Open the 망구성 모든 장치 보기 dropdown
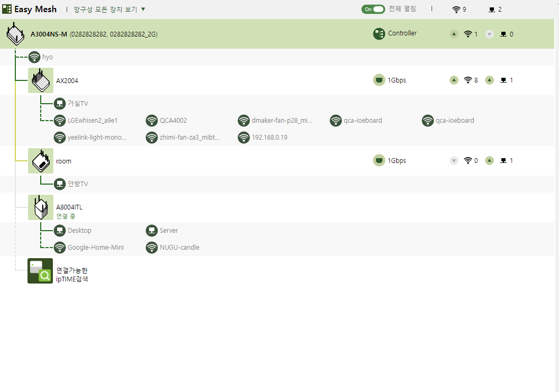 tap(109, 10)
